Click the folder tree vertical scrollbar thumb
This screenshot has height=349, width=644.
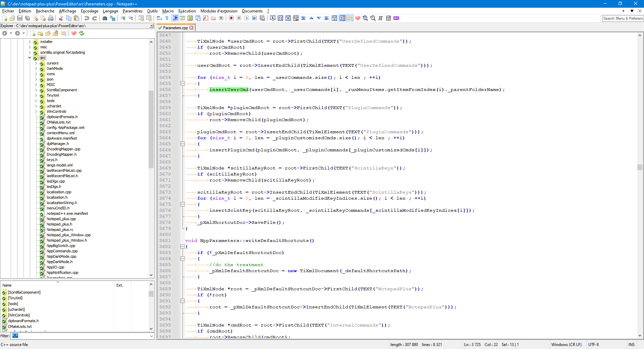[151, 129]
